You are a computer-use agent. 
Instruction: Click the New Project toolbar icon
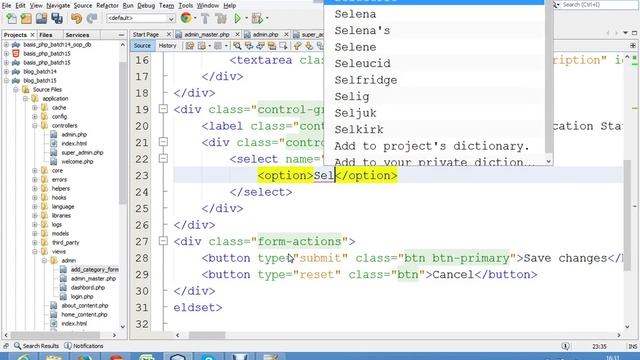coord(26,18)
